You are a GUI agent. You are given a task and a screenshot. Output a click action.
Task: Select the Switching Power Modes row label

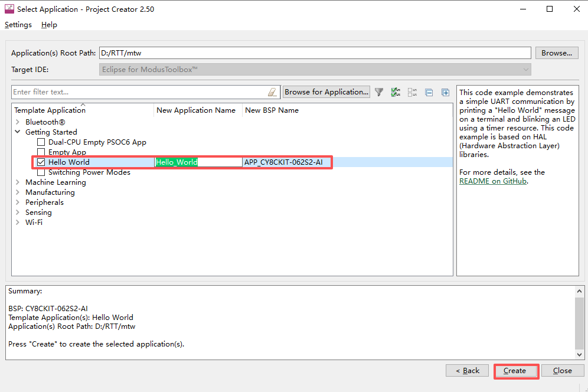[89, 172]
